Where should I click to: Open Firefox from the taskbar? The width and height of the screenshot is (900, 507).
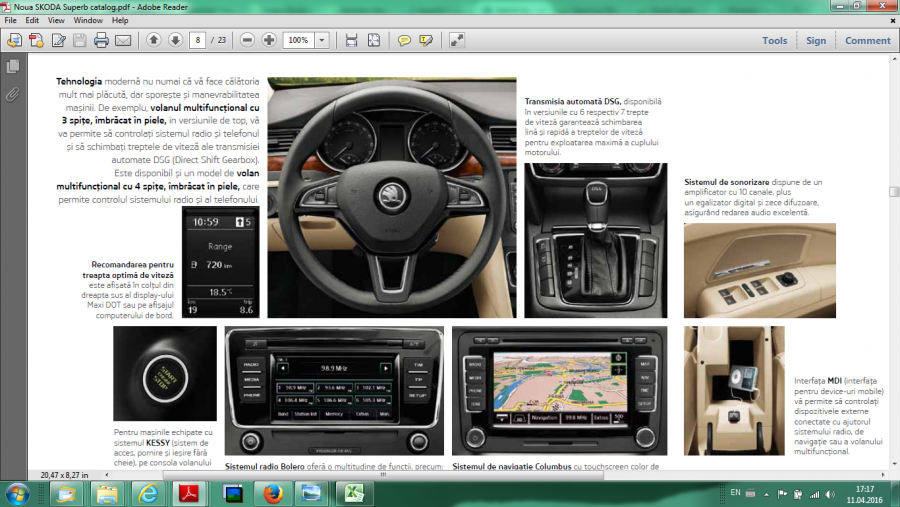pyautogui.click(x=269, y=493)
